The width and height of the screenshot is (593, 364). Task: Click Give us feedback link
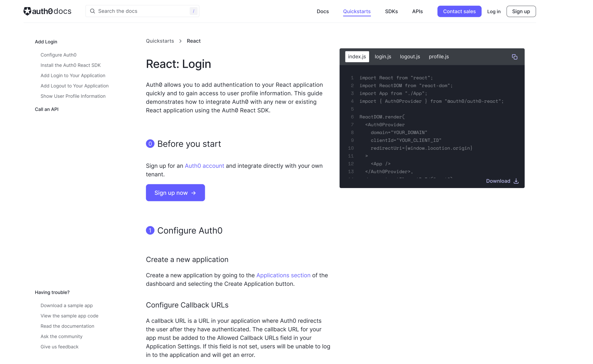pyautogui.click(x=60, y=347)
